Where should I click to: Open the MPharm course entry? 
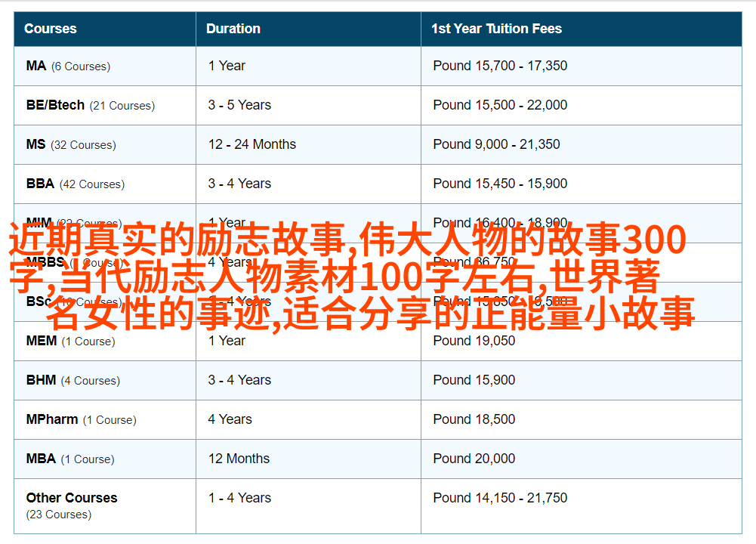[52, 419]
